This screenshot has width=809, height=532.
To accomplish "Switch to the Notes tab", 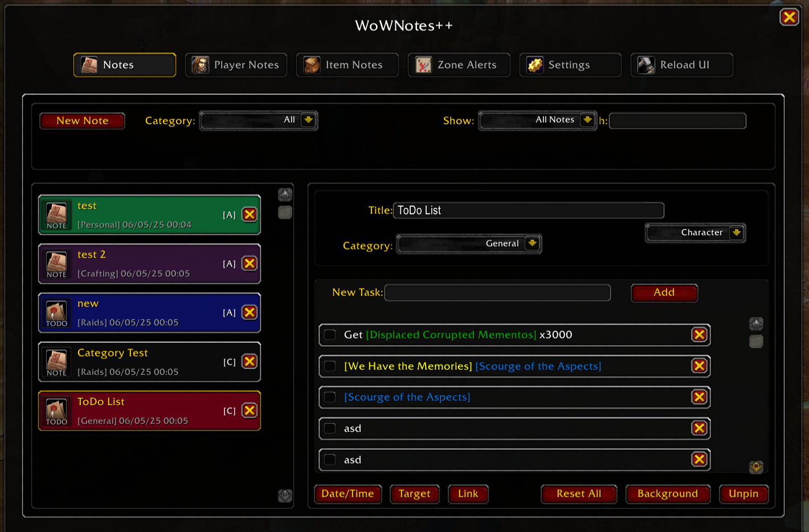I will coord(124,64).
